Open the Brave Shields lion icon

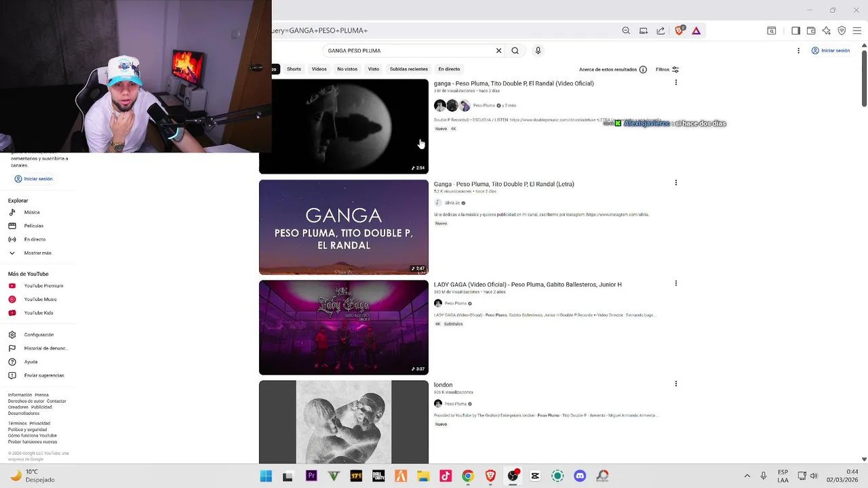click(x=679, y=30)
